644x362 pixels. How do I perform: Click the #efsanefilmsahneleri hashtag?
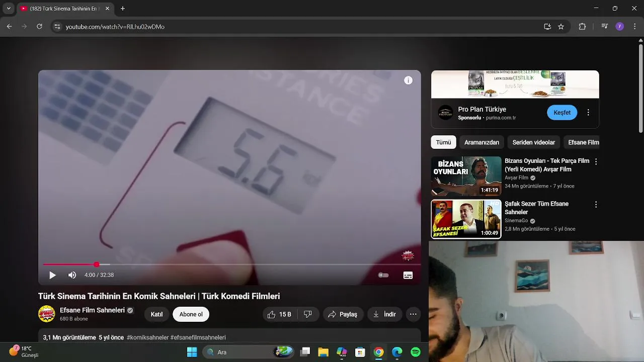(x=198, y=337)
